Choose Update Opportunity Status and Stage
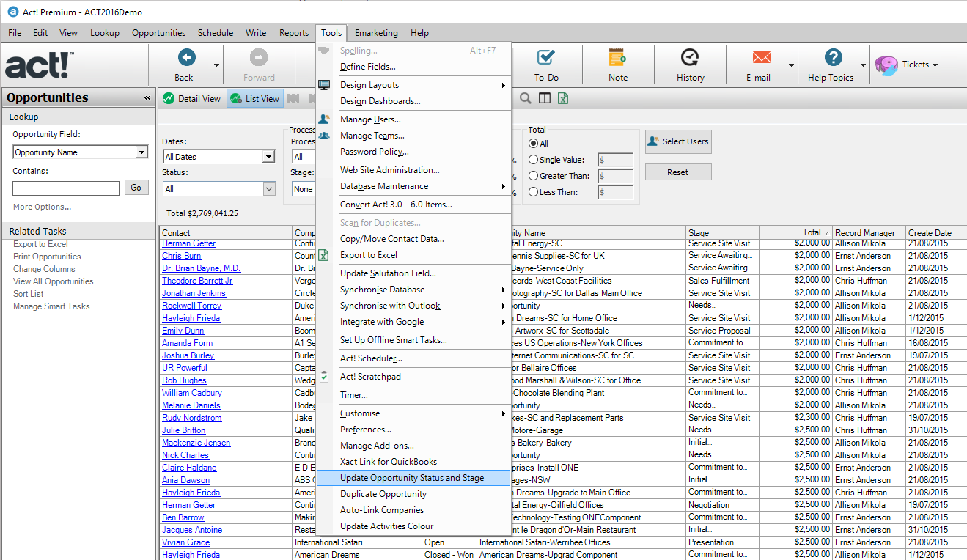The image size is (967, 560). 413,478
